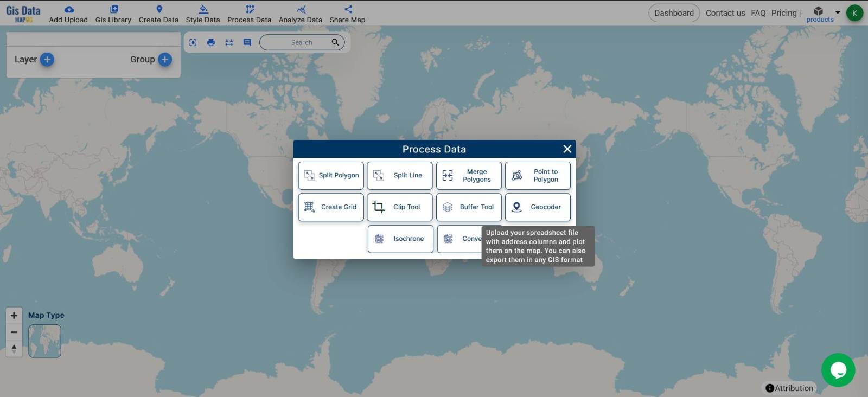Image resolution: width=868 pixels, height=397 pixels.
Task: Click the comment/note toolbar icon
Action: coord(247,42)
